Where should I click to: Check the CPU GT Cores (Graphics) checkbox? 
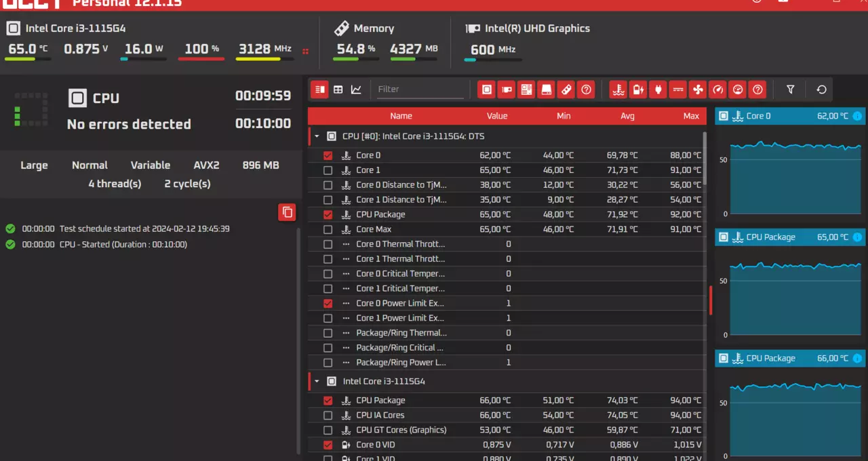[328, 430]
